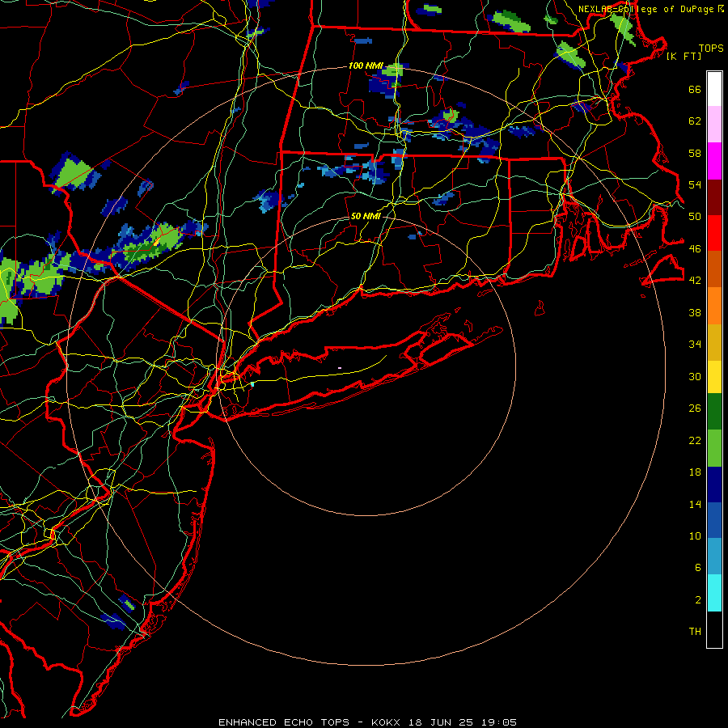
Task: Click the 'KOKX' station identifier
Action: (x=385, y=722)
